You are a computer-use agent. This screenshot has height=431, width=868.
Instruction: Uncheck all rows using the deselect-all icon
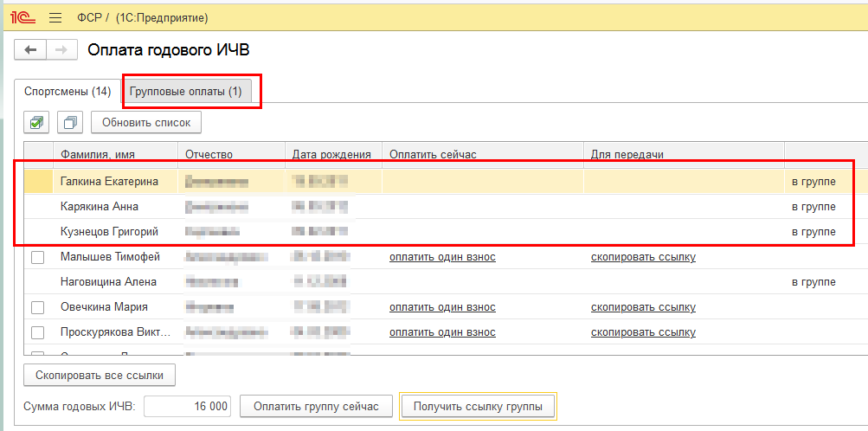70,123
